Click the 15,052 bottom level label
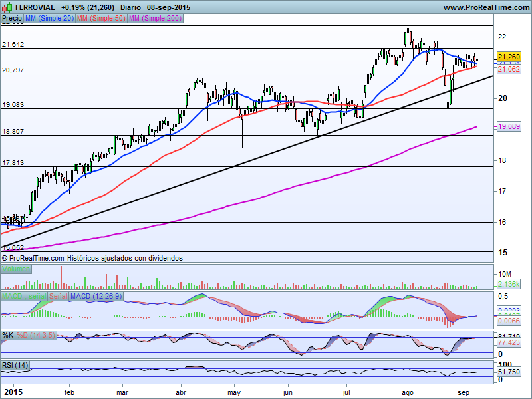The height and width of the screenshot is (399, 532). click(13, 248)
